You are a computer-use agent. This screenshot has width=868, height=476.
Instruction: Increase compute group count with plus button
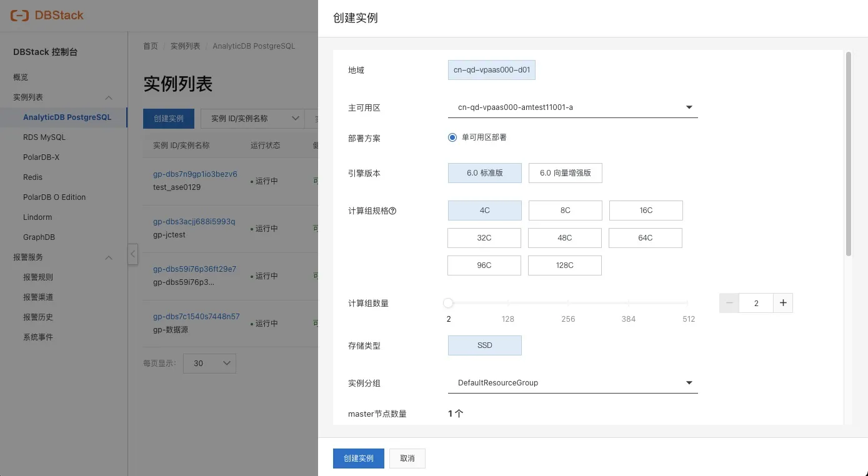(783, 303)
